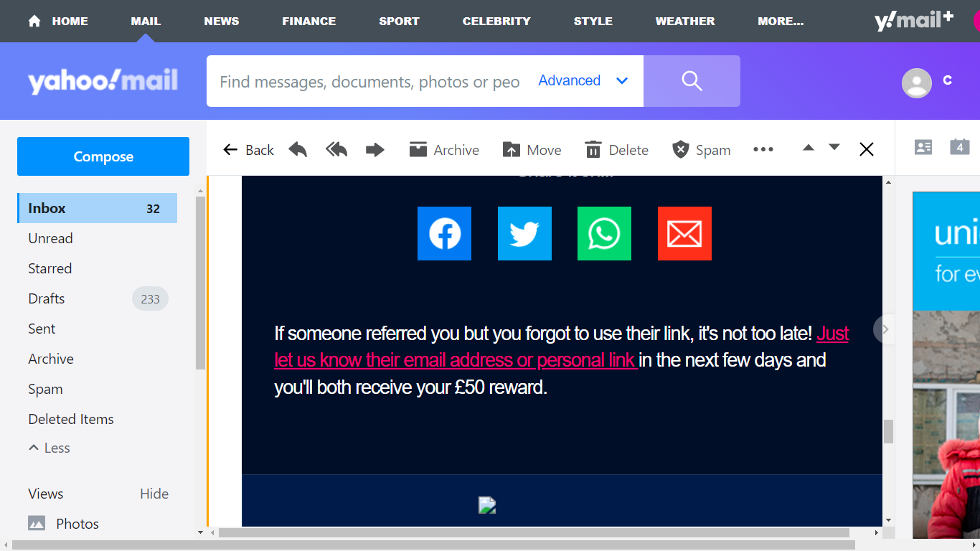
Task: Click the Reply arrow icon
Action: 298,149
